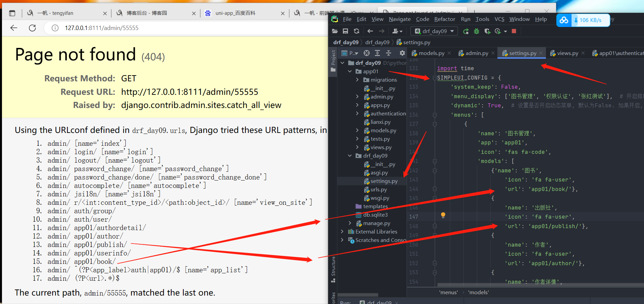Open the Edit menu in PyCharm
This screenshot has width=644, height=304.
(361, 19)
